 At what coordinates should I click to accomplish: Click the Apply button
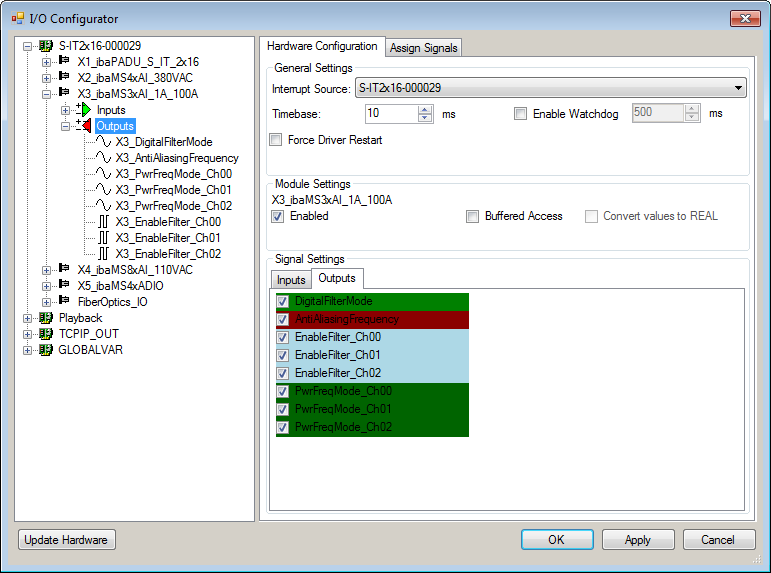(x=638, y=540)
